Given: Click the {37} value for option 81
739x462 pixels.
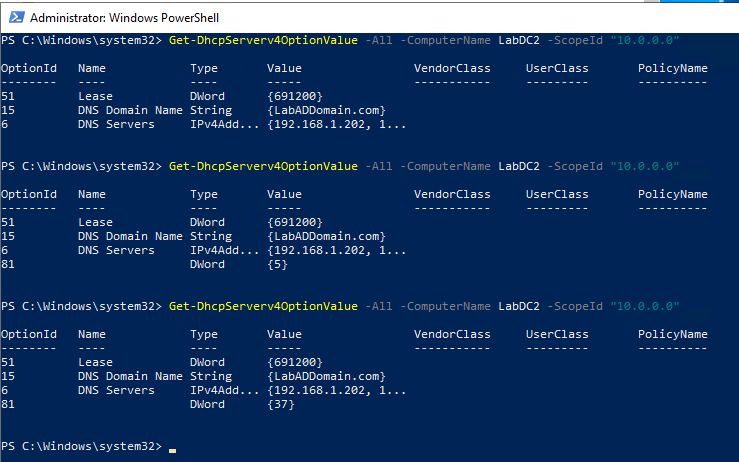Looking at the screenshot, I should coord(284,404).
